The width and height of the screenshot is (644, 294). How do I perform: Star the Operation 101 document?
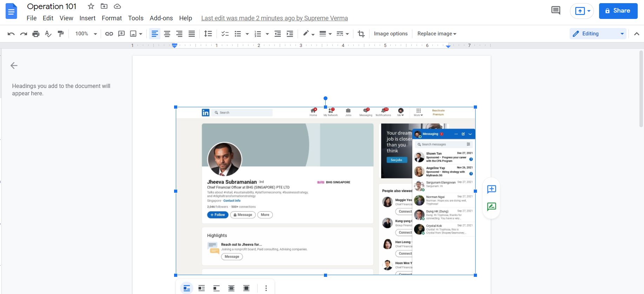click(91, 6)
